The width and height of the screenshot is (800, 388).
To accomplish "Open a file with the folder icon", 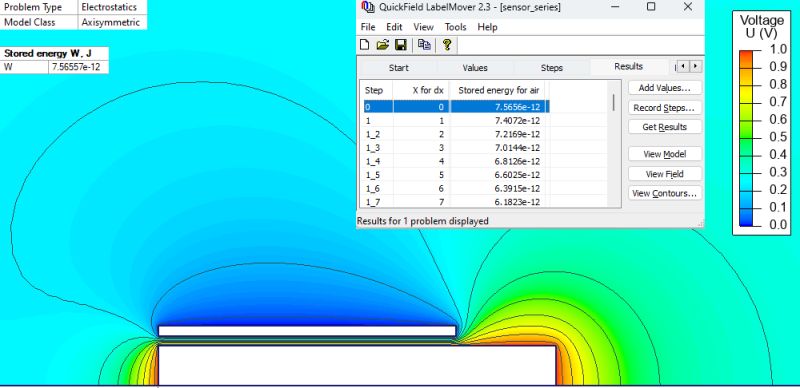I will tap(382, 45).
